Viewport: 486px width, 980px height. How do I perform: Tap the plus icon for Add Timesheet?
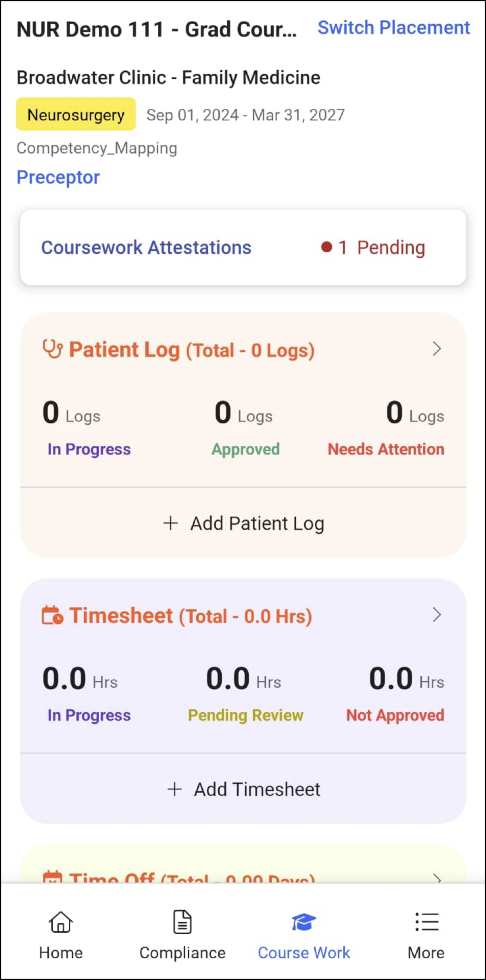(174, 789)
